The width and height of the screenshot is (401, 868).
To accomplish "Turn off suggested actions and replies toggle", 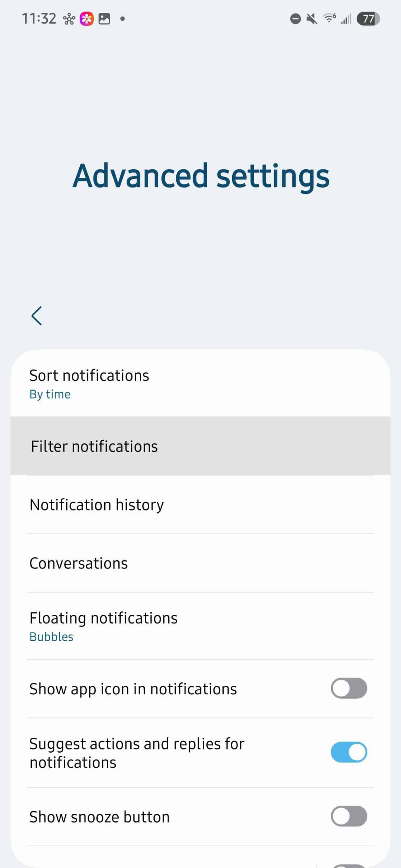I will 349,752.
